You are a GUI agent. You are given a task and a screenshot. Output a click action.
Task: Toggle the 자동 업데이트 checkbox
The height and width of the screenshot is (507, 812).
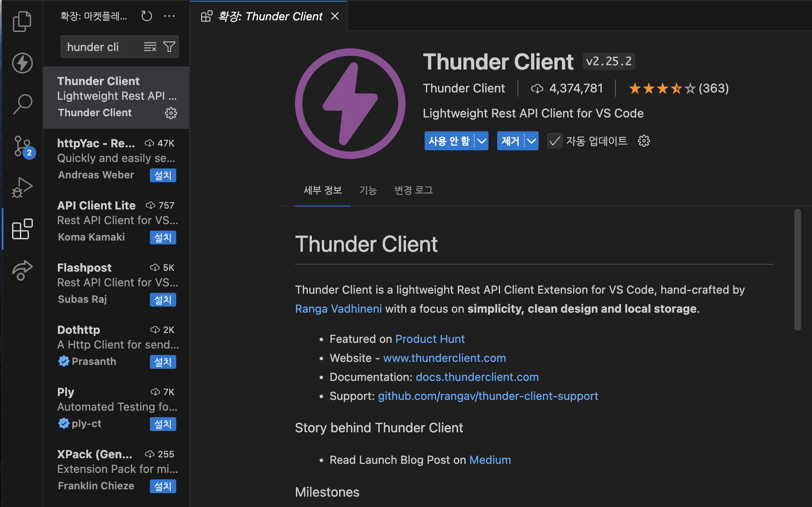555,141
